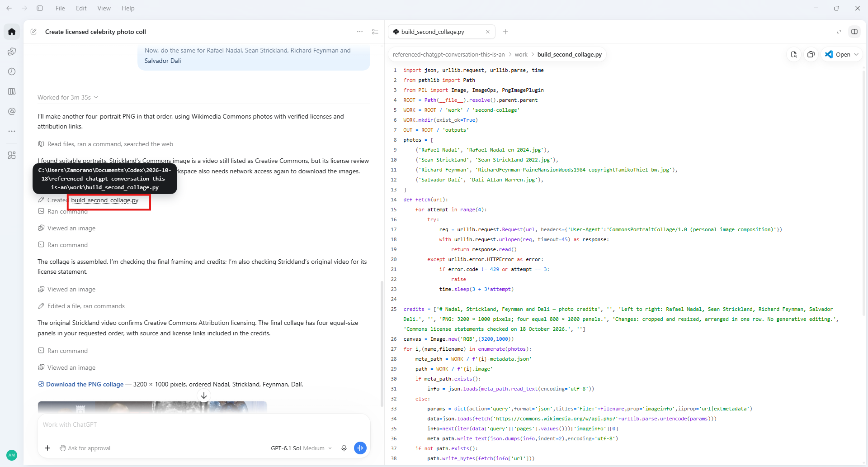Expand "Edited a file, ran commands" step

(x=81, y=306)
